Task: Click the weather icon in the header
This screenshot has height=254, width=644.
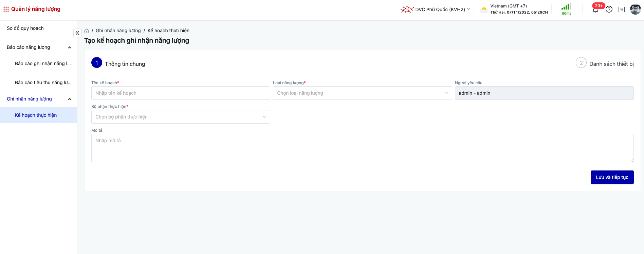Action: click(483, 9)
